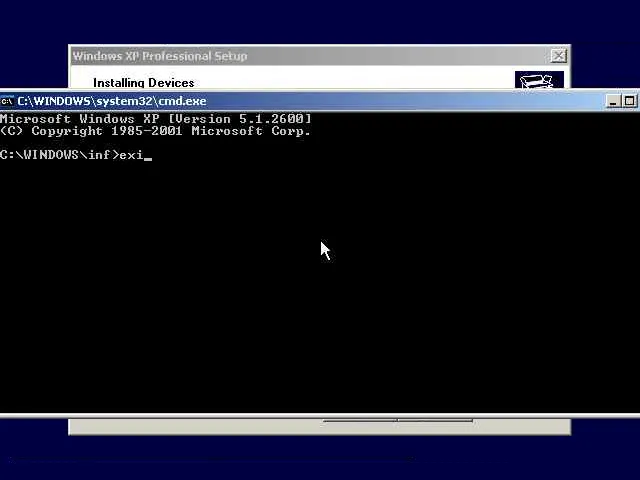
Task: Close the Windows XP Professional Setup dialog
Action: pyautogui.click(x=558, y=56)
